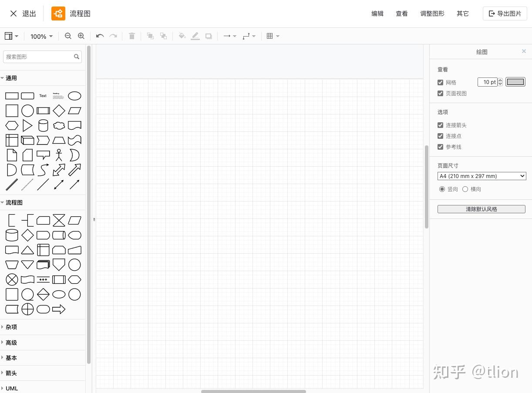The width and height of the screenshot is (532, 393).
Task: Select the cloud shape in general shapes
Action: 59,126
